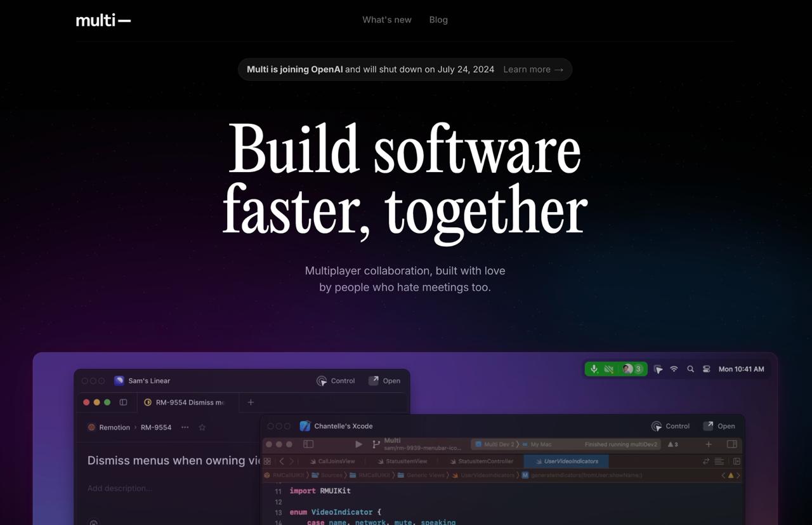
Task: Follow the Learn more link in the banner
Action: 533,69
